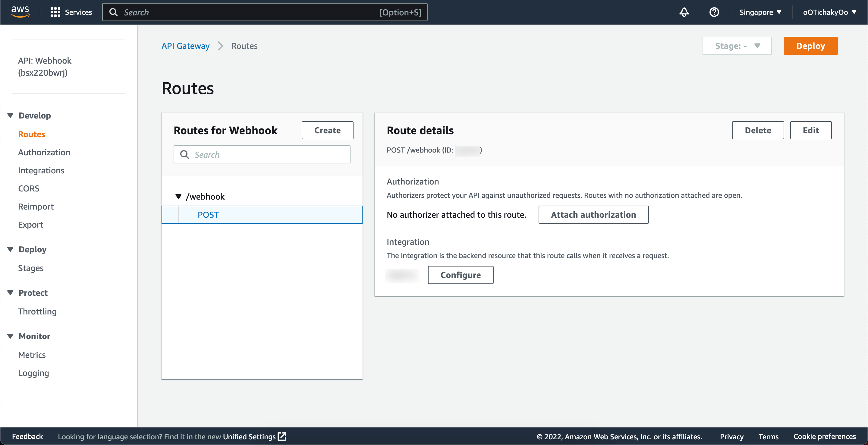This screenshot has height=445, width=868.
Task: Open the Stage selector dropdown
Action: 737,46
